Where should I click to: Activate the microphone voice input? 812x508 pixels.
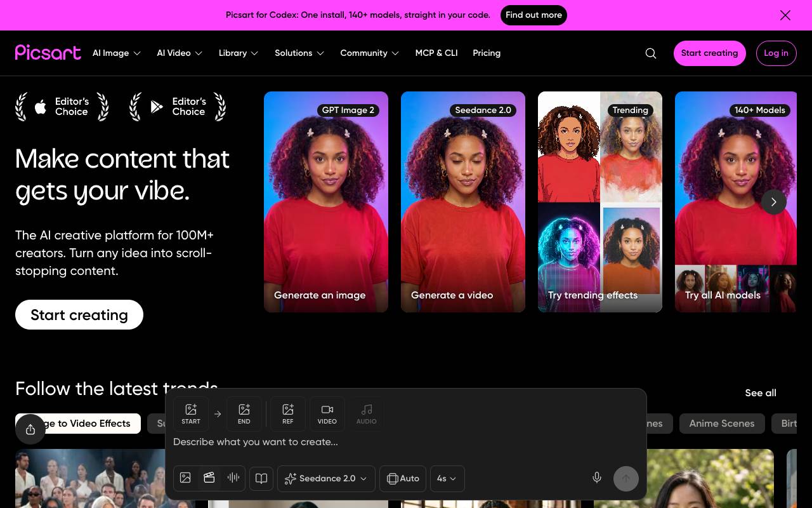597,478
